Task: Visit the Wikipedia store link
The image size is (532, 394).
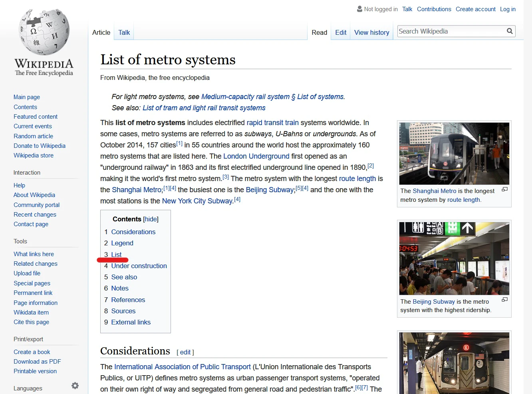Action: pos(34,155)
